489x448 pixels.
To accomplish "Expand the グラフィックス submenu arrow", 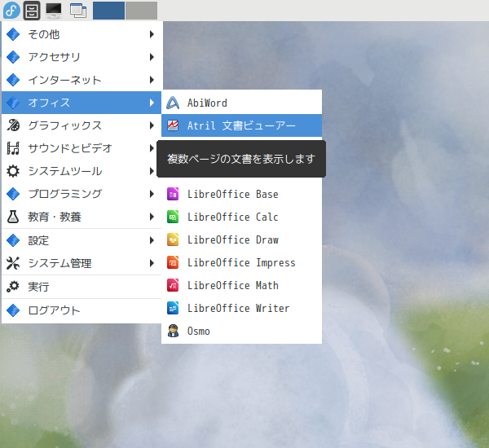I will tap(152, 125).
